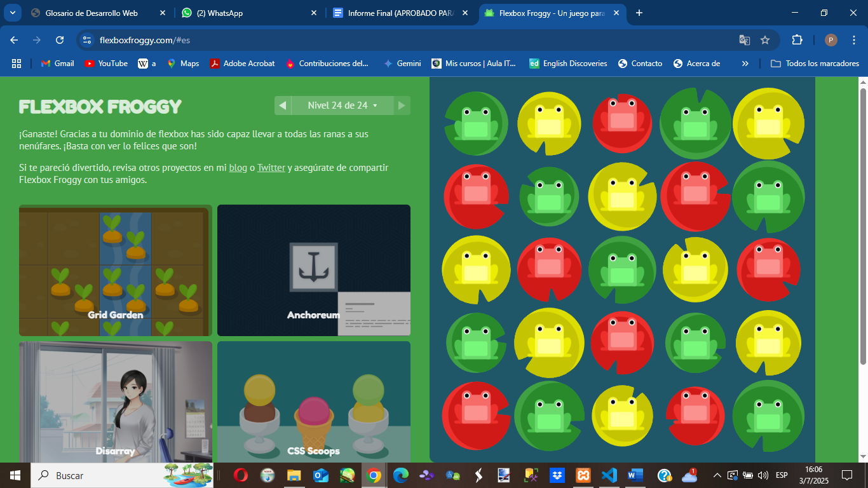Open the apps grid in bookmarks bar
Viewport: 868px width, 488px height.
pos(17,64)
